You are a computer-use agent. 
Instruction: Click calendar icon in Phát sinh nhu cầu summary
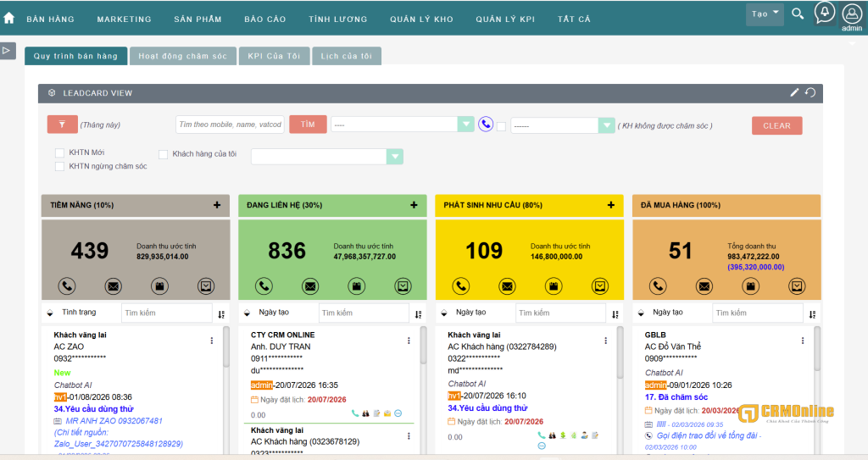[554, 286]
